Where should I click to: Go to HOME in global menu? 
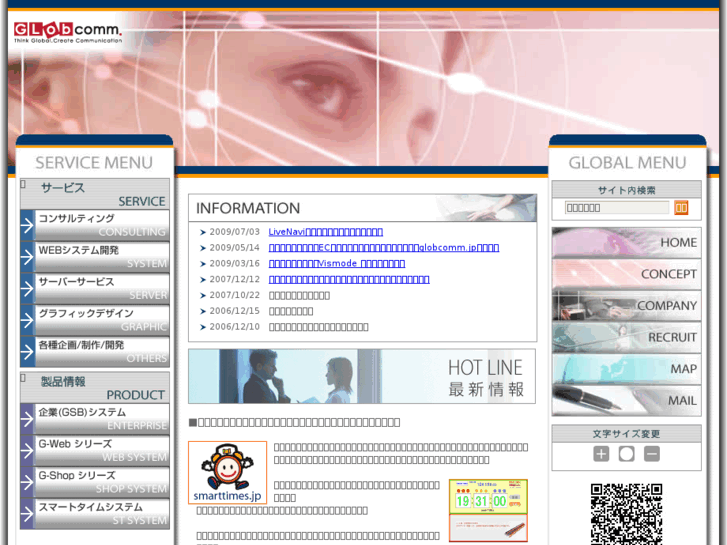click(626, 243)
